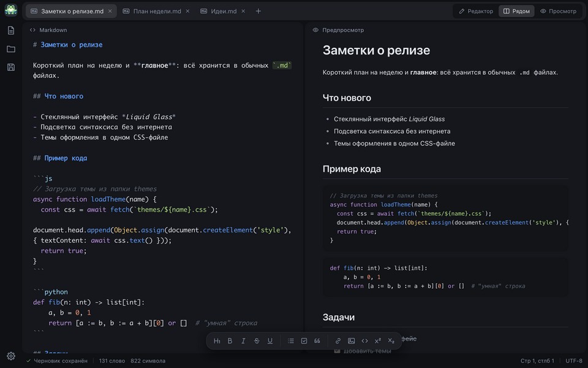Viewport: 588px width, 368px height.
Task: Add a new tab with plus button
Action: tap(258, 11)
